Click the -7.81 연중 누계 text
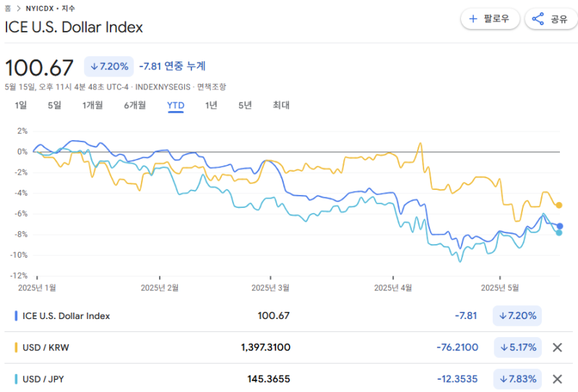Viewport: 578px width, 392px height. (172, 66)
